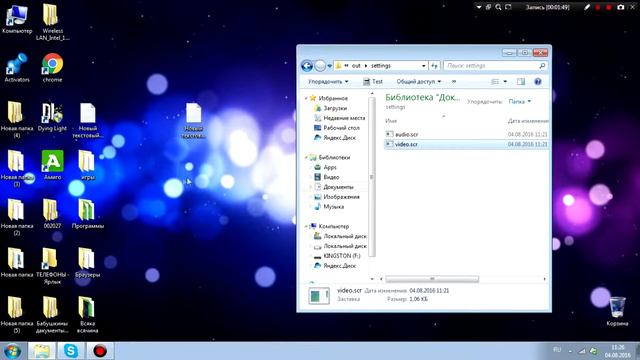640x360 pixels.
Task: Select the Dying Light desktop shortcut
Action: pos(52,117)
